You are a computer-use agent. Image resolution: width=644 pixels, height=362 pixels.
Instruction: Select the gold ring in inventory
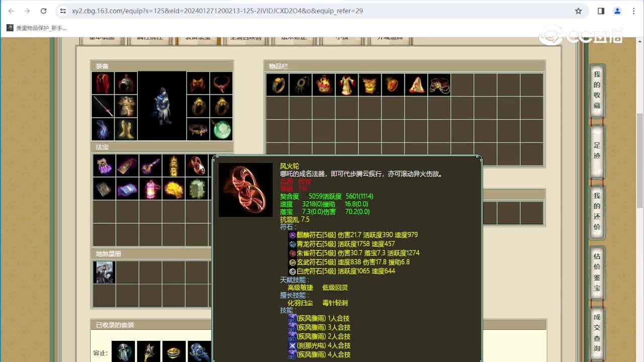click(277, 84)
